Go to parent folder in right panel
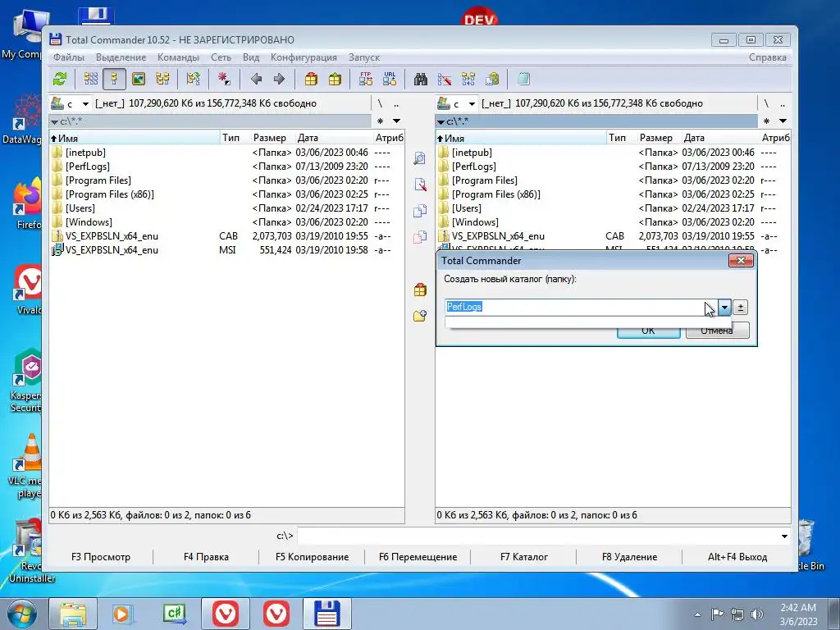This screenshot has height=630, width=840. click(x=782, y=104)
